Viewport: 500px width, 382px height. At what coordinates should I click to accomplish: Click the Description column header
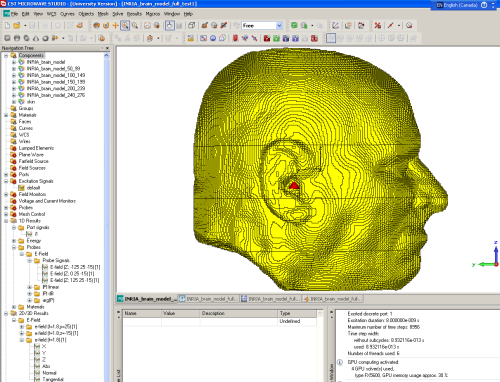click(239, 313)
